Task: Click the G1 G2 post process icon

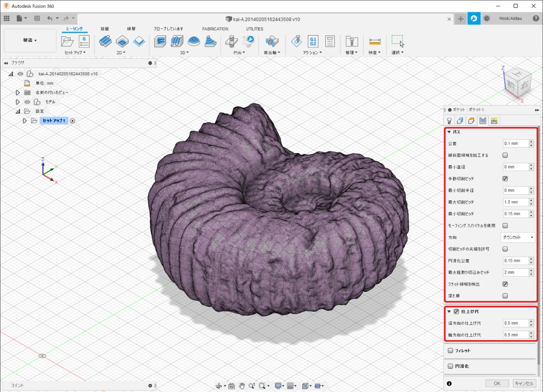Action: [x=313, y=41]
